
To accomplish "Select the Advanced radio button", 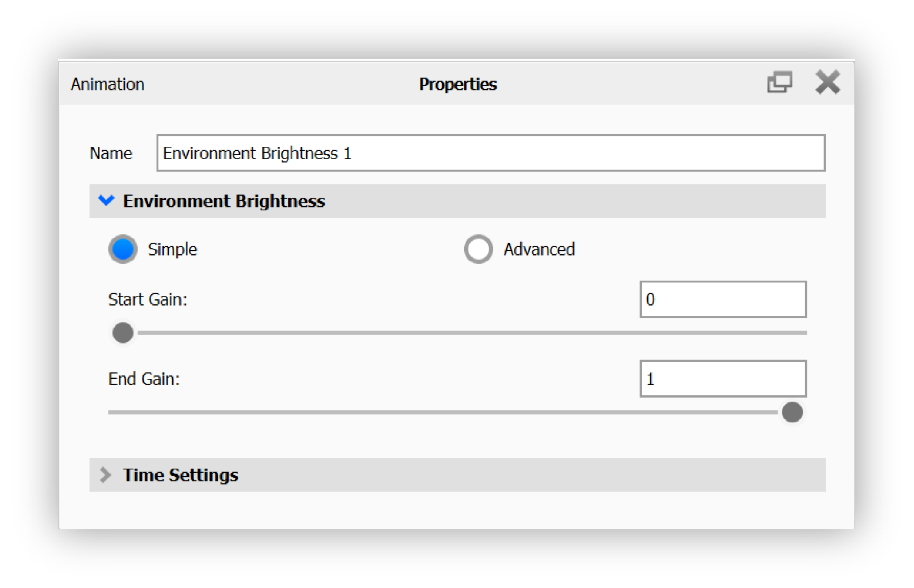I will tap(478, 249).
